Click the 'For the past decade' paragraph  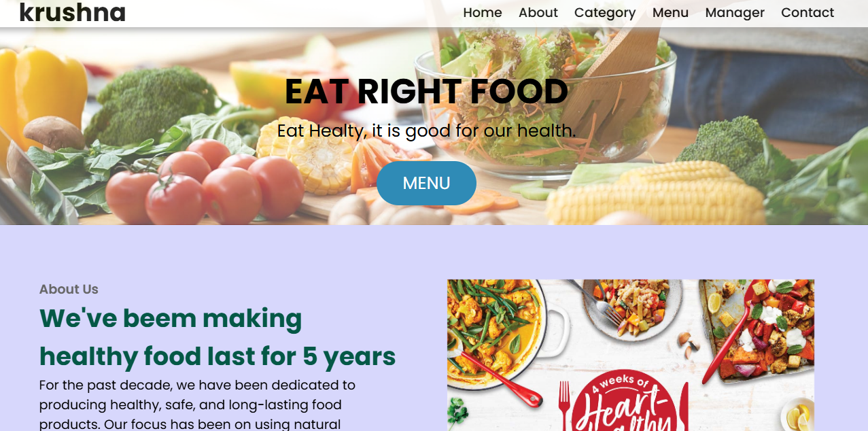[197, 404]
